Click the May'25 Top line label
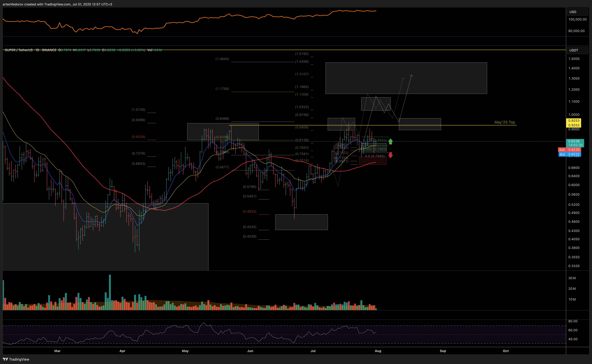592x364 pixels. [505, 122]
